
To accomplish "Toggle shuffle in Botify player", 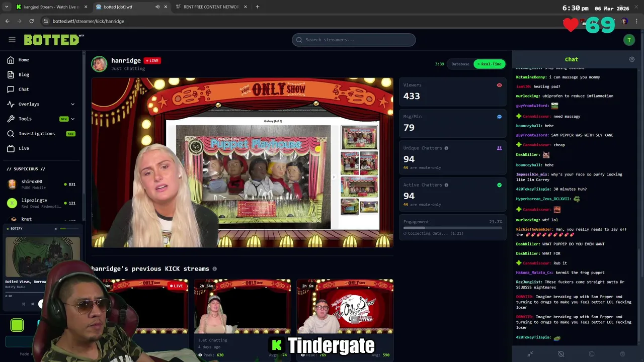I will click(23, 304).
